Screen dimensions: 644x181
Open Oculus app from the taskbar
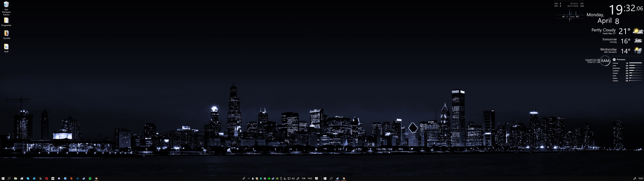(53, 178)
